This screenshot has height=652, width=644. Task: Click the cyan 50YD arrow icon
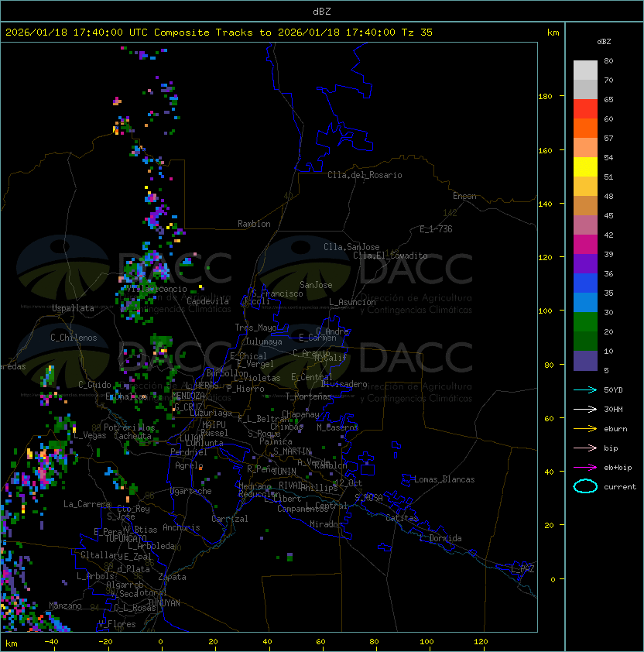click(x=585, y=389)
